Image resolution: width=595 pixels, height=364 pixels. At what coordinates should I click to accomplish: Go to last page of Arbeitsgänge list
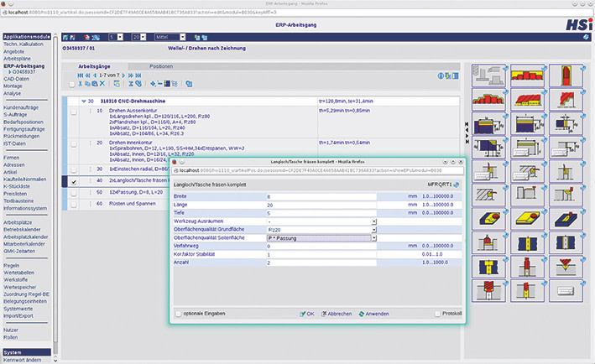[x=138, y=75]
